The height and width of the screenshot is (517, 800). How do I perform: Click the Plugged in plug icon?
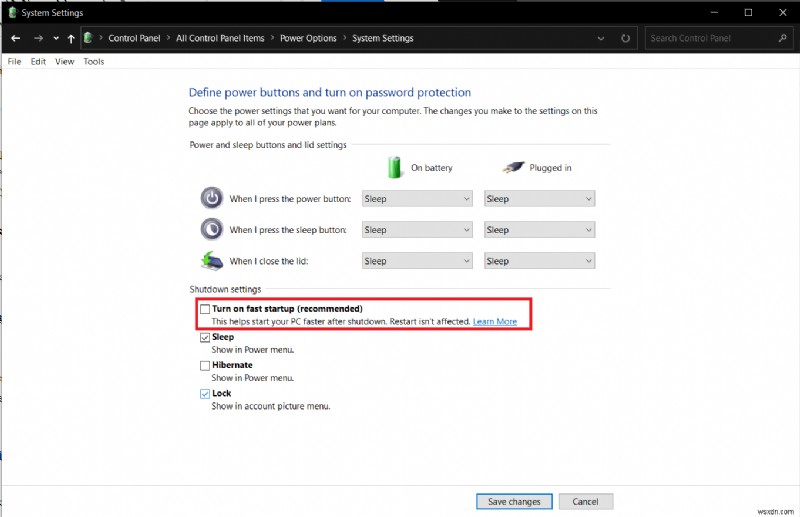513,167
